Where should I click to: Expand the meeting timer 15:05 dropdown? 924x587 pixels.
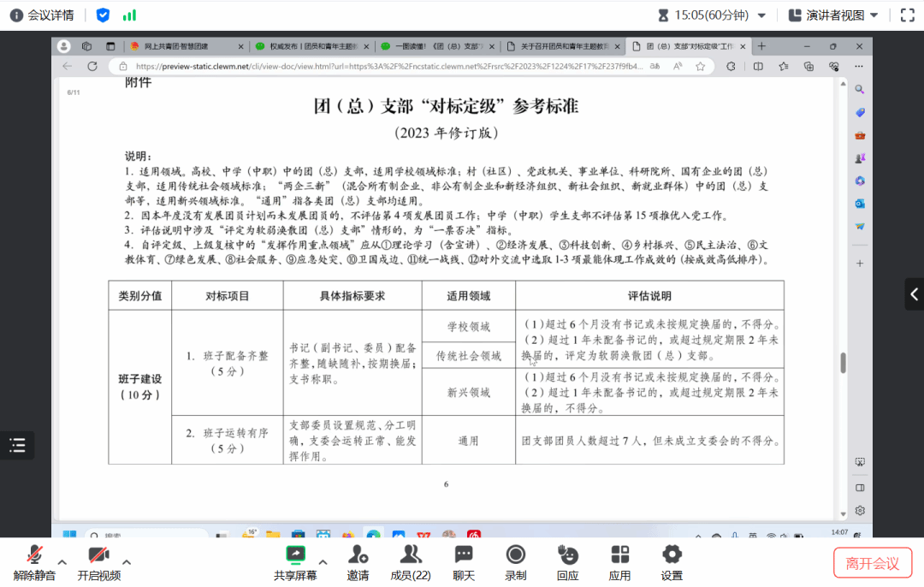(761, 15)
